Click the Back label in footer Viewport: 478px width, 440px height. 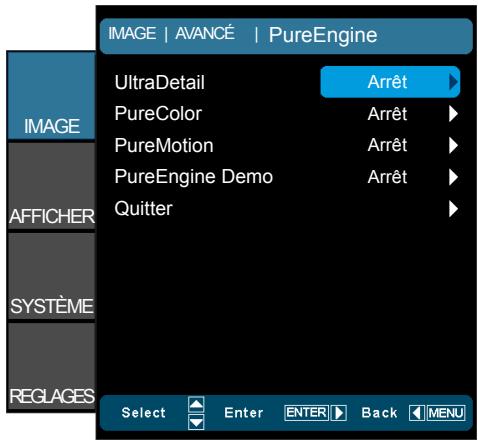coord(379,413)
